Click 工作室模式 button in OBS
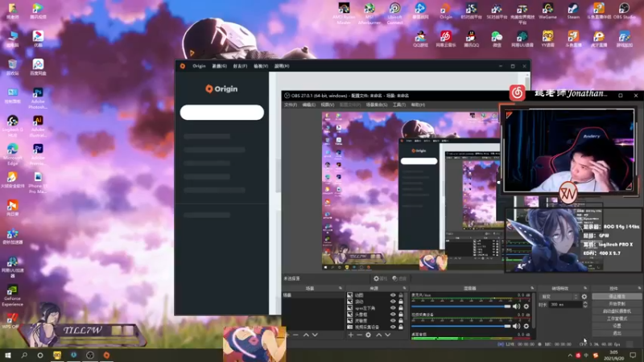Screen dimensions: 644x362 click(x=617, y=319)
